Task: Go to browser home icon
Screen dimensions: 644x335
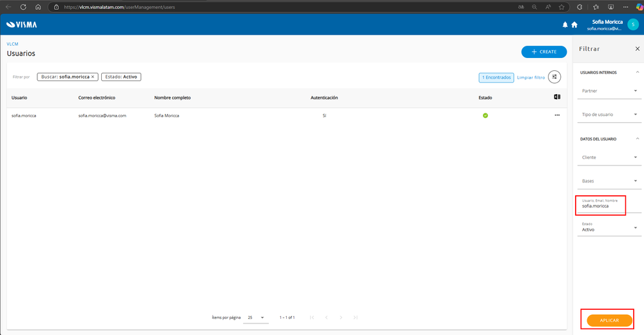Action: [38, 7]
